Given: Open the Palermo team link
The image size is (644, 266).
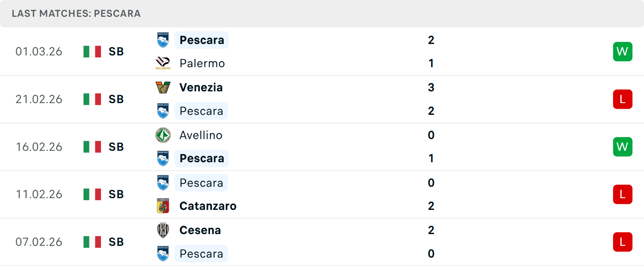Looking at the screenshot, I should coord(202,63).
